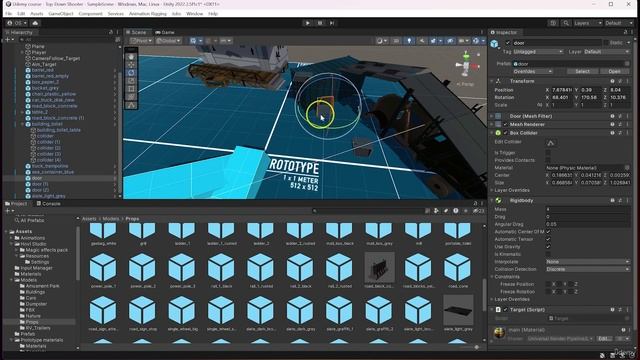The image size is (640, 360).
Task: Open the GameObject menu
Action: pyautogui.click(x=61, y=13)
